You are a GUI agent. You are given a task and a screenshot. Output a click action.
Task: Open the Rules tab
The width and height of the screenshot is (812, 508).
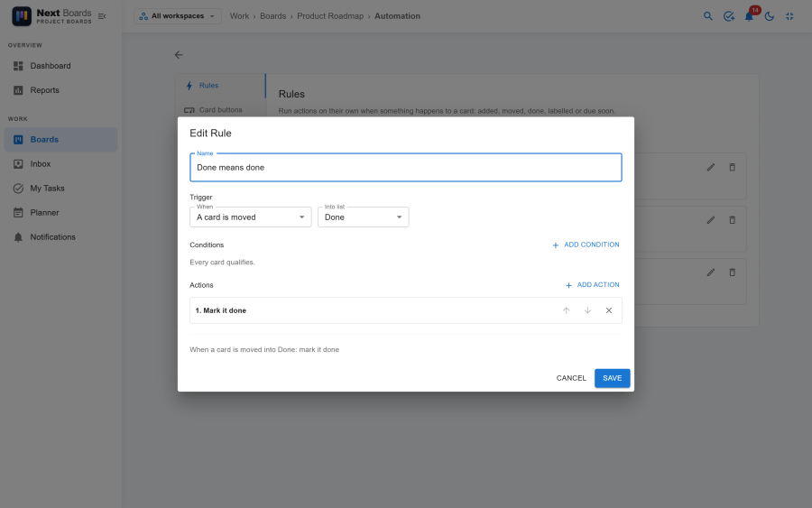pos(220,86)
